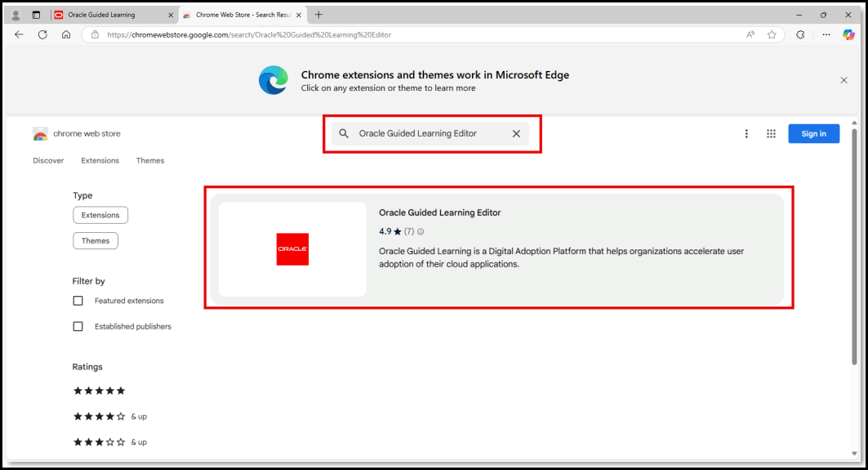Image resolution: width=868 pixels, height=470 pixels.
Task: Open the Discover section
Action: point(48,160)
